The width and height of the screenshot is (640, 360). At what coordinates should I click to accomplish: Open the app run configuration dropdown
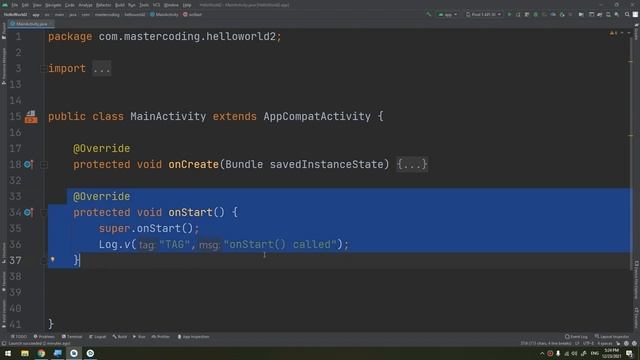point(448,14)
